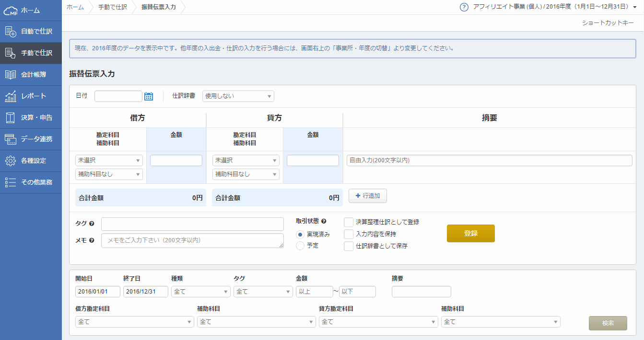The width and height of the screenshot is (644, 340).
Task: Focus the 摘要 自由入力 text field
Action: pos(489,160)
